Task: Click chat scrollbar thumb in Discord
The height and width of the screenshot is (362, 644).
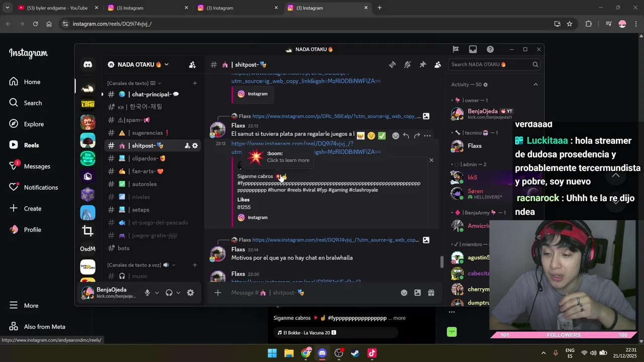Action: pyautogui.click(x=442, y=261)
